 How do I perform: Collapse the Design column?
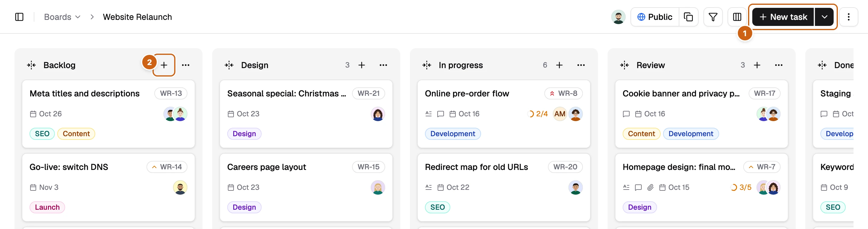point(229,65)
